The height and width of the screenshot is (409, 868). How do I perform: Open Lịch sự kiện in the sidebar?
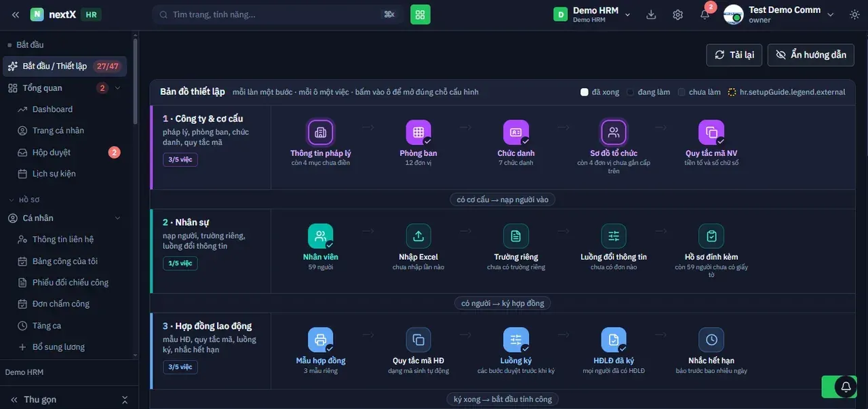(54, 174)
